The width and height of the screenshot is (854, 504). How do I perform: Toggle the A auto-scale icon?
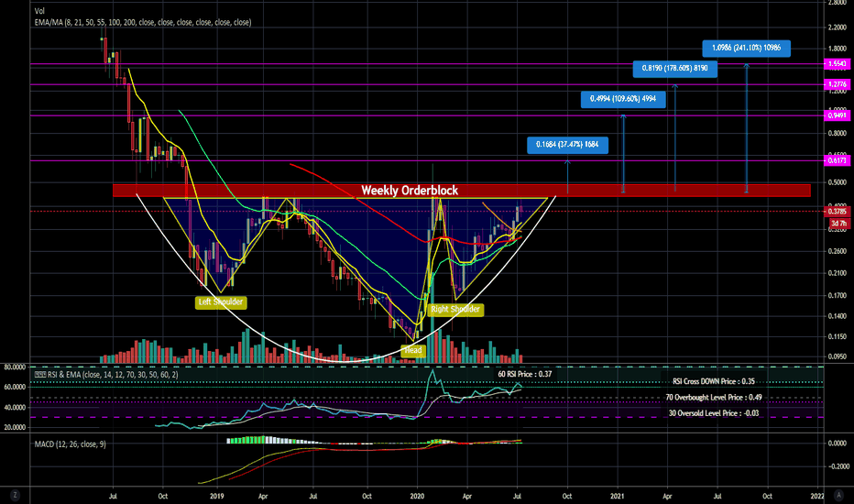(839, 495)
